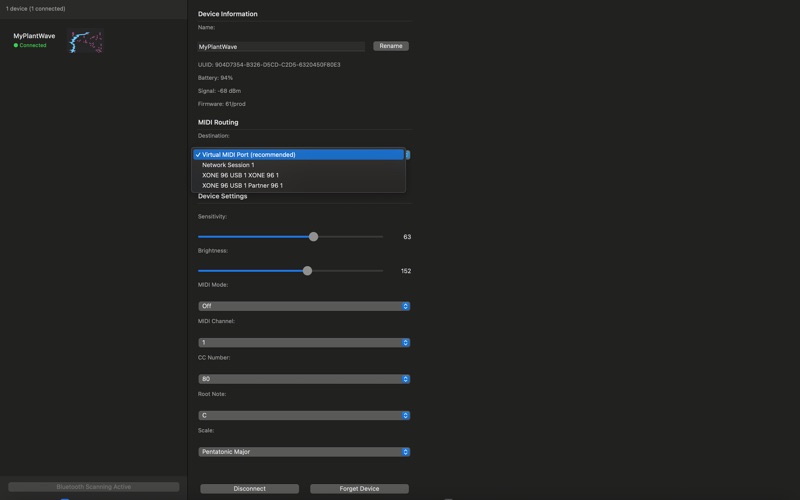The image size is (800, 500).
Task: Choose Network Session 1 destination
Action: click(298, 165)
